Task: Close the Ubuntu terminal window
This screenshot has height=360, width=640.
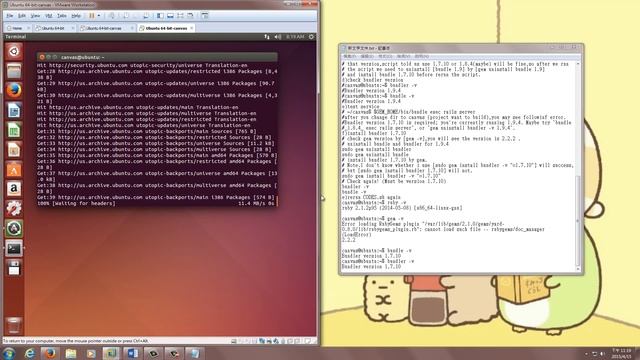Action: (x=42, y=57)
